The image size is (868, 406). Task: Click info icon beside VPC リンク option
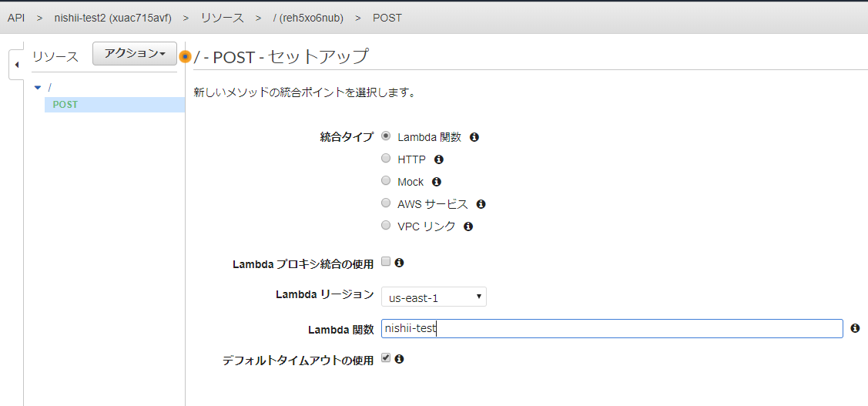[468, 226]
